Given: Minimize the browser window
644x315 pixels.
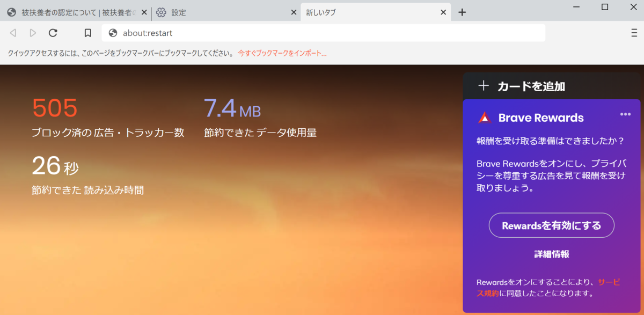Looking at the screenshot, I should point(577,7).
